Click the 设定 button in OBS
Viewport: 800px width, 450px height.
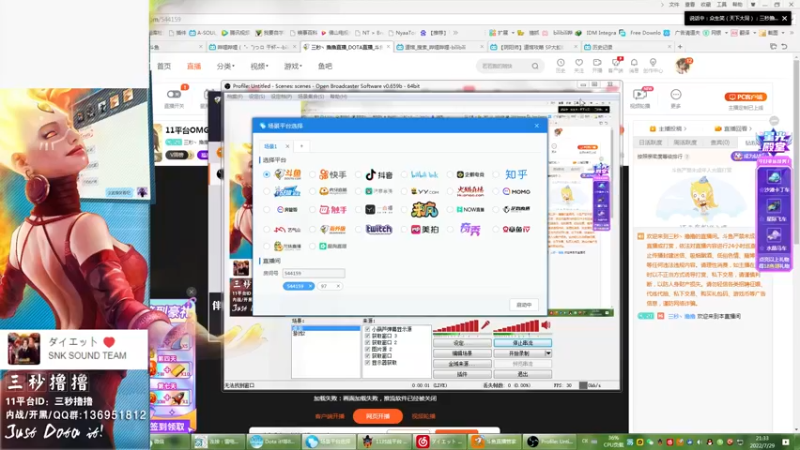coord(462,343)
